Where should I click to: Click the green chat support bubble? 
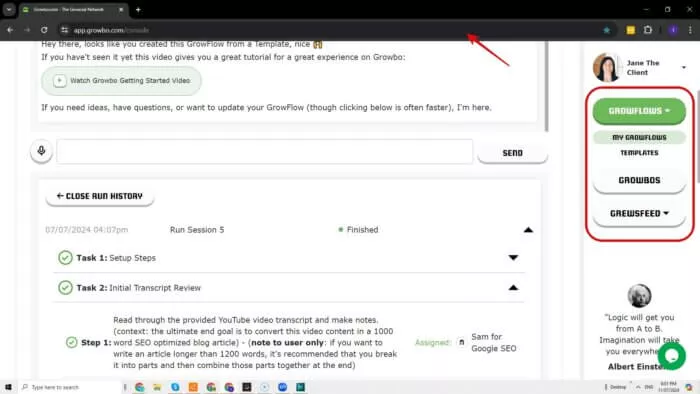[671, 356]
